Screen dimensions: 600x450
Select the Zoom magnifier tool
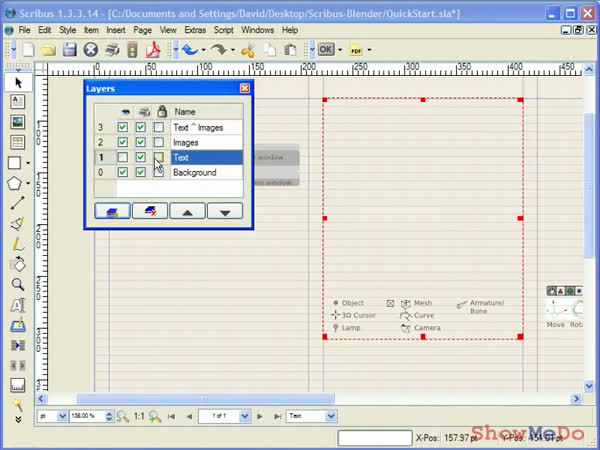pos(18,284)
